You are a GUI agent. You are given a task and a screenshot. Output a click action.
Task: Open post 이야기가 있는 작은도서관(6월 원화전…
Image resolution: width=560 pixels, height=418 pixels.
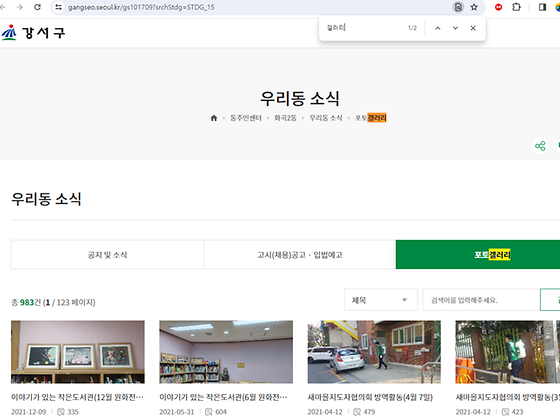[x=223, y=397]
